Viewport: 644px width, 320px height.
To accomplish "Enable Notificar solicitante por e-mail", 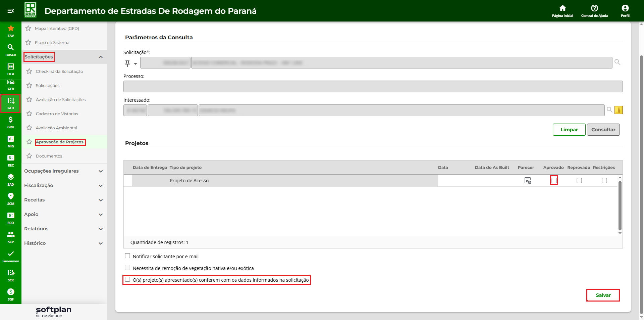I will coord(127,256).
